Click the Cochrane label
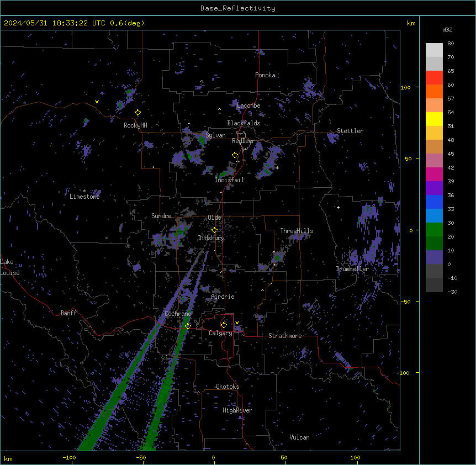 pyautogui.click(x=178, y=314)
